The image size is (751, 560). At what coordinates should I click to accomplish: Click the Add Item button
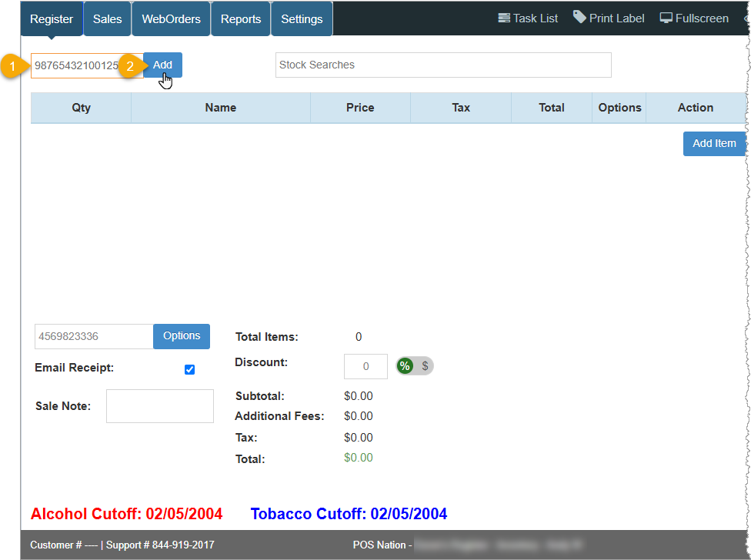tap(714, 143)
